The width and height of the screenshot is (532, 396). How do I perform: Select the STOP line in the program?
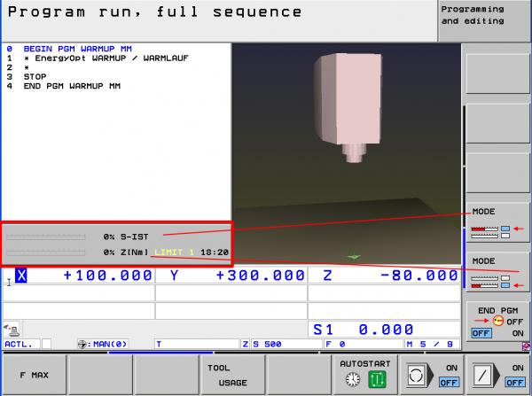click(35, 77)
